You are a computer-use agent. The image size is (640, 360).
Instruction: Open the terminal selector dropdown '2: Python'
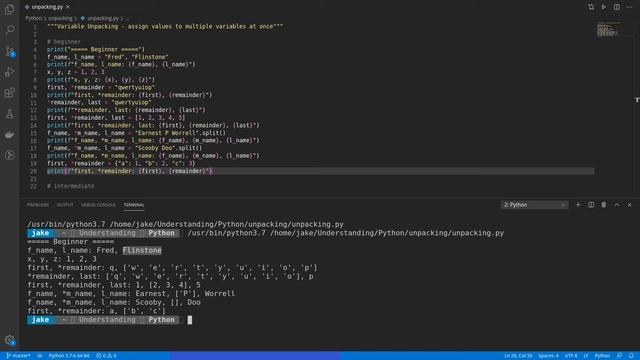[534, 205]
